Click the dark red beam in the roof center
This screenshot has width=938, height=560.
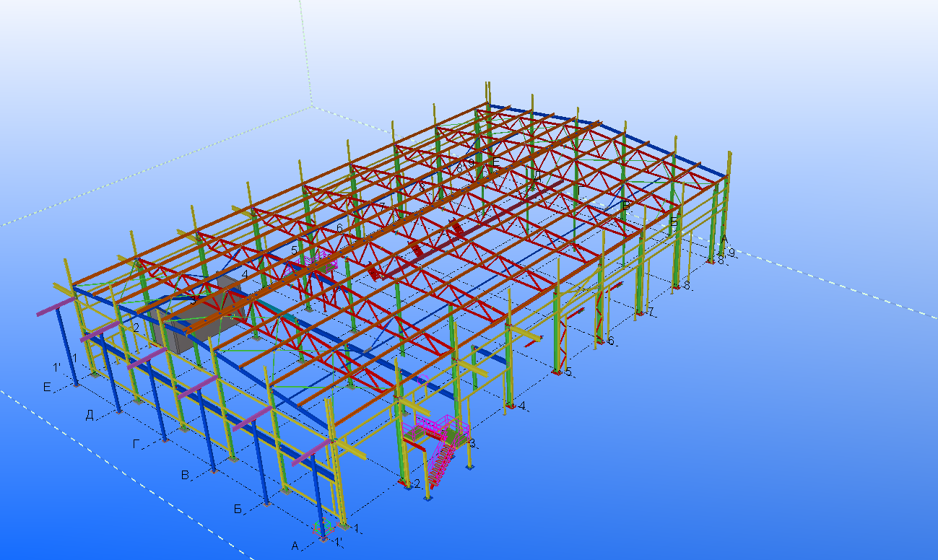[x=417, y=250]
